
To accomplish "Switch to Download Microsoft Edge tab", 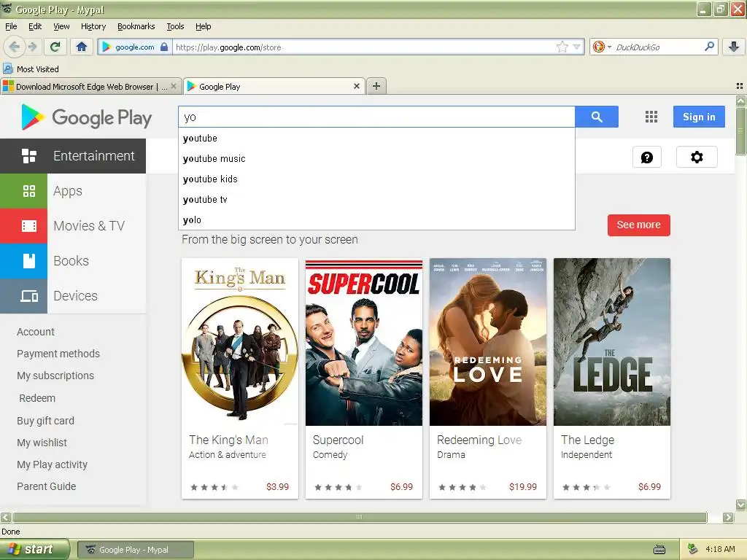I will click(x=90, y=86).
